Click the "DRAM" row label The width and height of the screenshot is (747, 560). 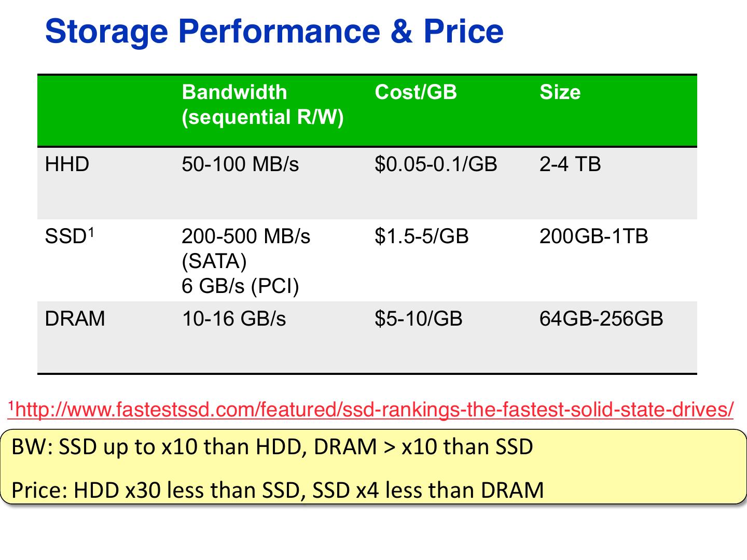(x=75, y=318)
